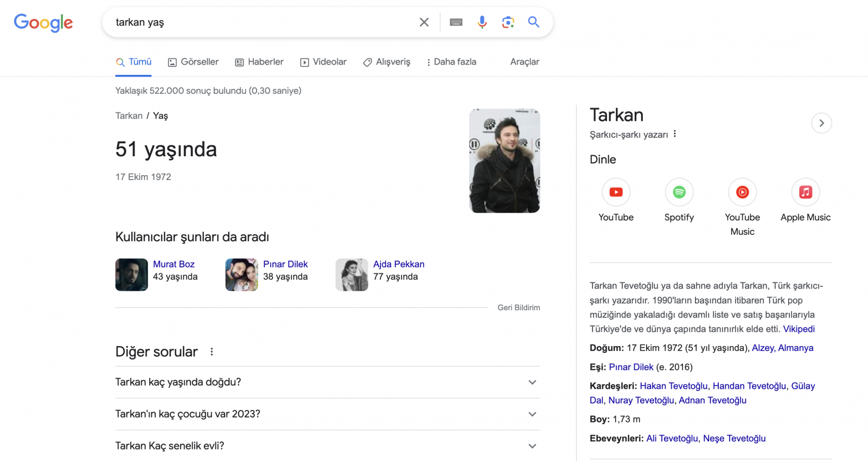868x461 pixels.
Task: Open the Vikipedi source link
Action: tap(799, 329)
